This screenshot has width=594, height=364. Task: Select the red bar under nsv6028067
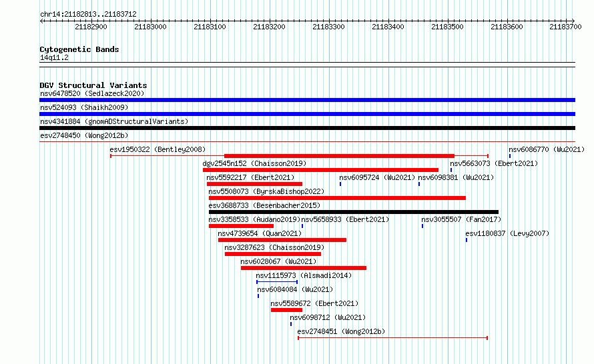point(304,268)
